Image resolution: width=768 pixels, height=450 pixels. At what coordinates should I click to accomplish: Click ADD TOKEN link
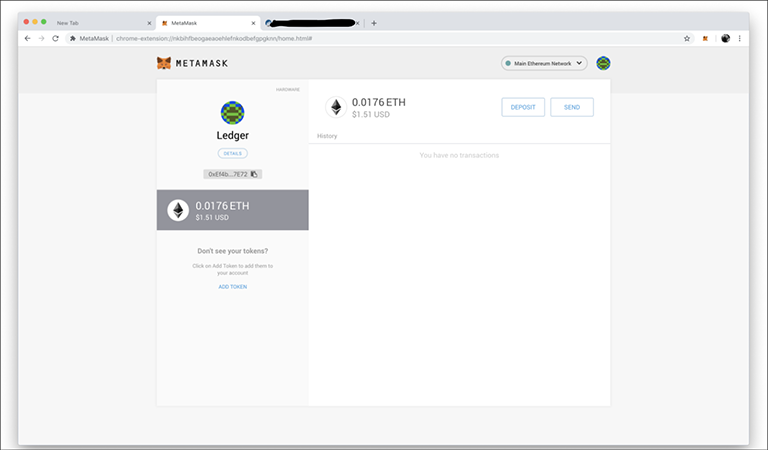[x=233, y=287]
